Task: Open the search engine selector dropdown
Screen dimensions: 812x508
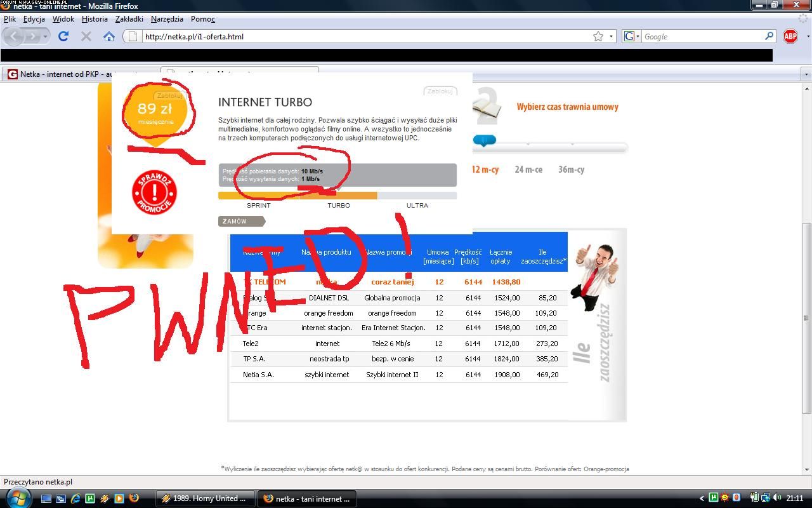Action: click(x=632, y=36)
